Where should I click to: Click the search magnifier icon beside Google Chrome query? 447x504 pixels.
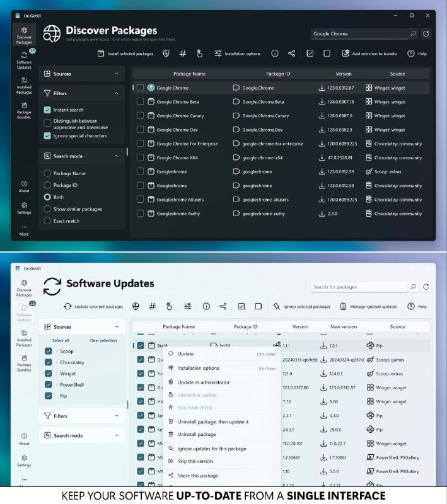tap(413, 33)
